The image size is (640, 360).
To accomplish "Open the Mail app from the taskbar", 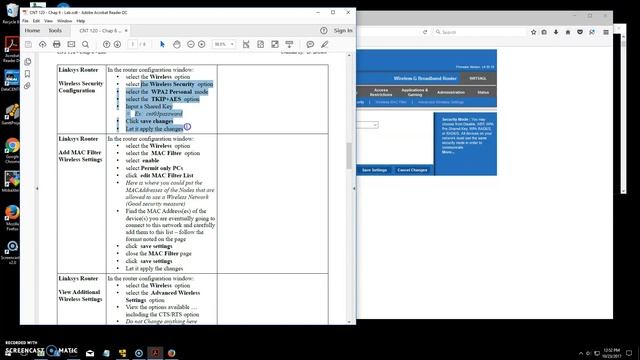I will pos(90,353).
